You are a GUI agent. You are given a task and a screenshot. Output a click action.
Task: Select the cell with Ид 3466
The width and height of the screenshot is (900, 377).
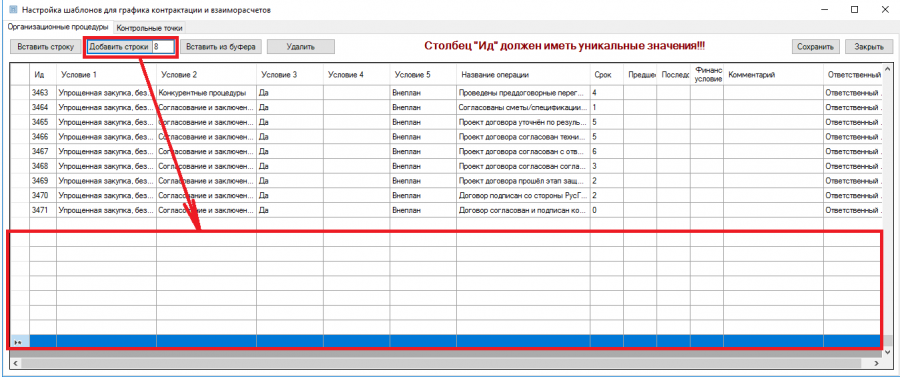pos(43,137)
